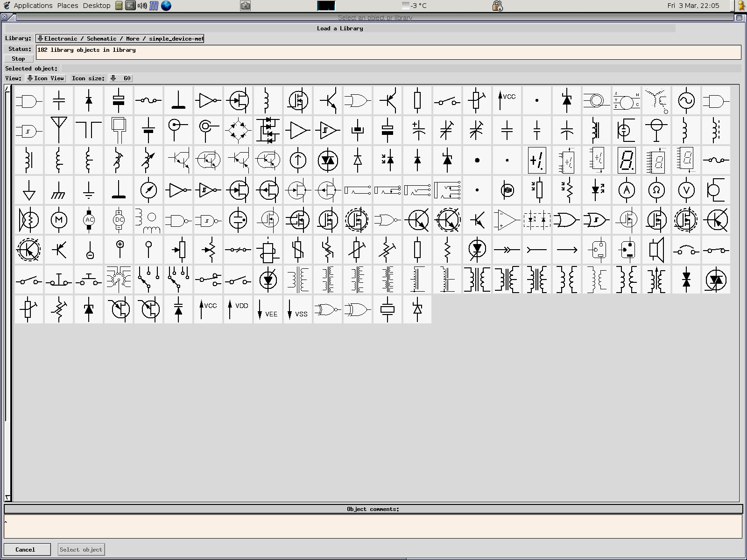Open the Library path dropdown
The image size is (747, 560).
coord(120,39)
